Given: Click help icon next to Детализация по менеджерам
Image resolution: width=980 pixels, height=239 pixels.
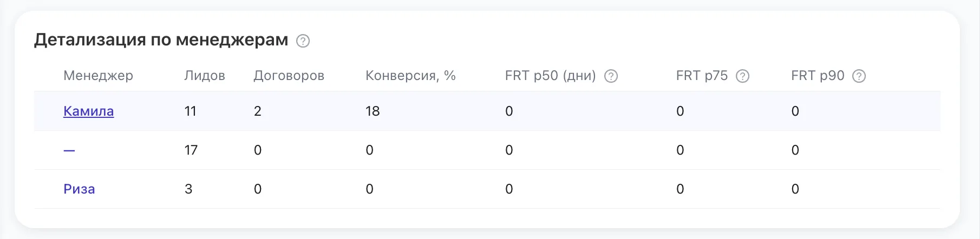Looking at the screenshot, I should coord(303,41).
